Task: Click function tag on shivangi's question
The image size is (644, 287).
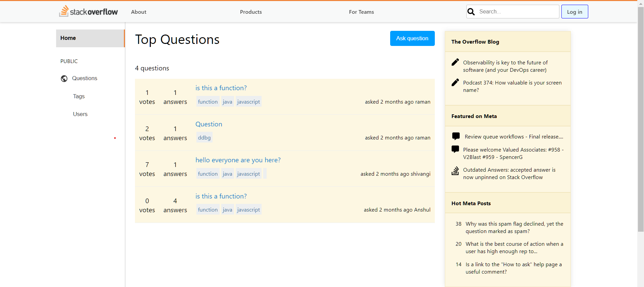Action: click(208, 174)
